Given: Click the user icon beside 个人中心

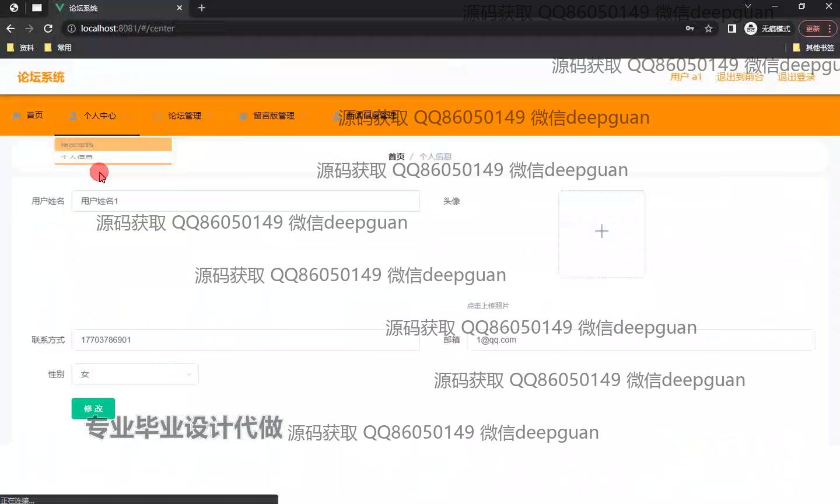Looking at the screenshot, I should 73,116.
